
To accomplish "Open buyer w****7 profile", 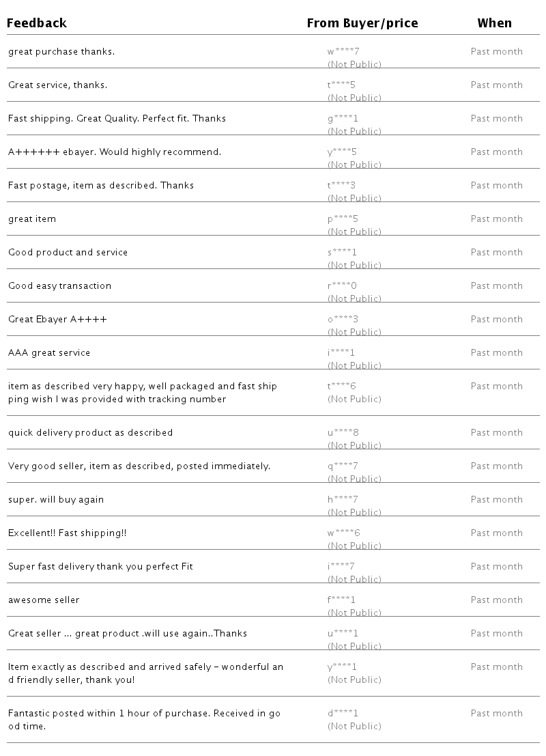I will [x=342, y=52].
